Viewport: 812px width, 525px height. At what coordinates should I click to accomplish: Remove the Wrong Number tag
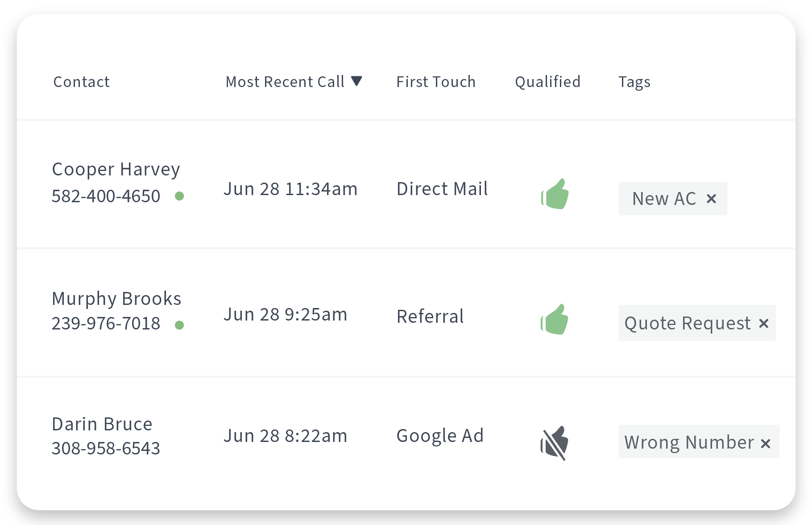pyautogui.click(x=766, y=443)
